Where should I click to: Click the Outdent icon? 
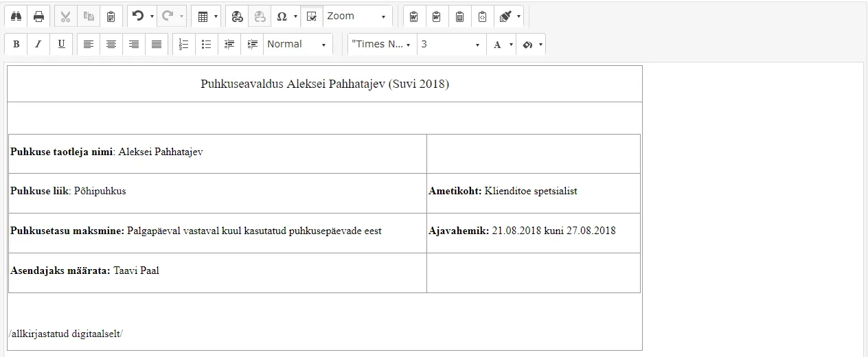pyautogui.click(x=229, y=44)
